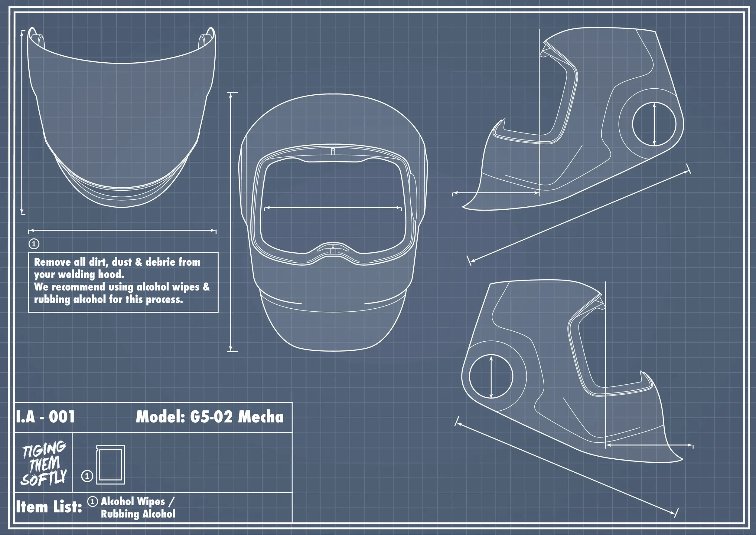The image size is (756, 535).
Task: Click the tall vertical dimension line beside front helmet
Action: (231, 222)
